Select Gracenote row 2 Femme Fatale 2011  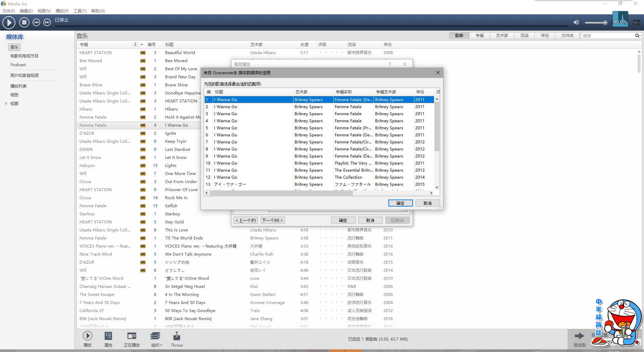(319, 107)
